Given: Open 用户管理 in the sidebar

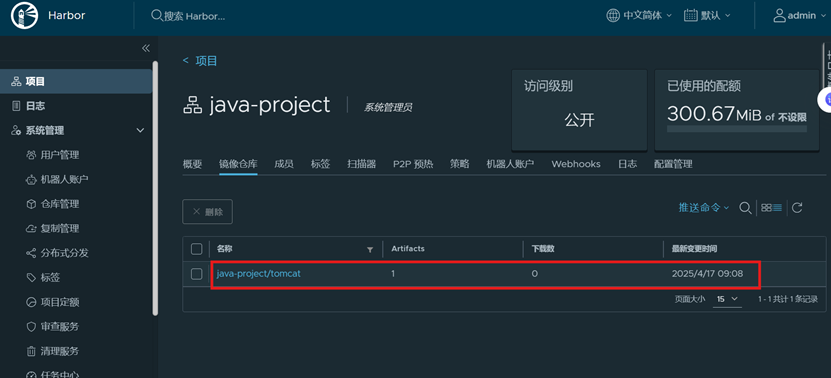Looking at the screenshot, I should click(x=60, y=155).
